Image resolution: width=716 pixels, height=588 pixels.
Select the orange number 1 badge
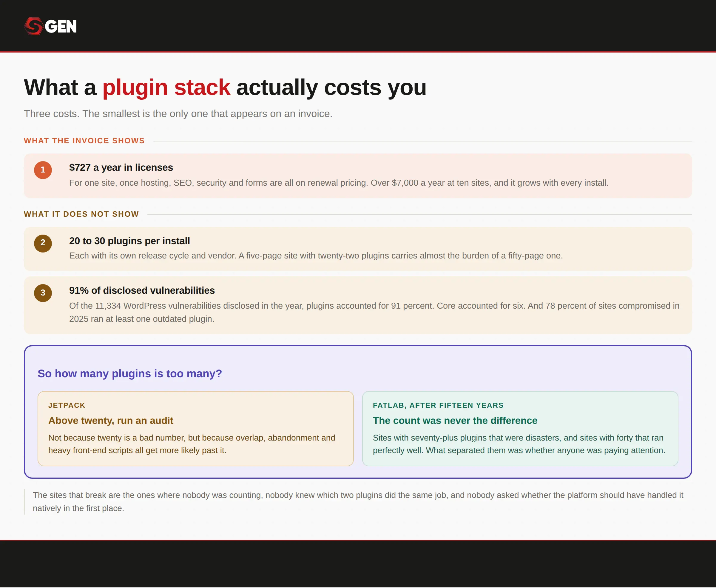(43, 170)
